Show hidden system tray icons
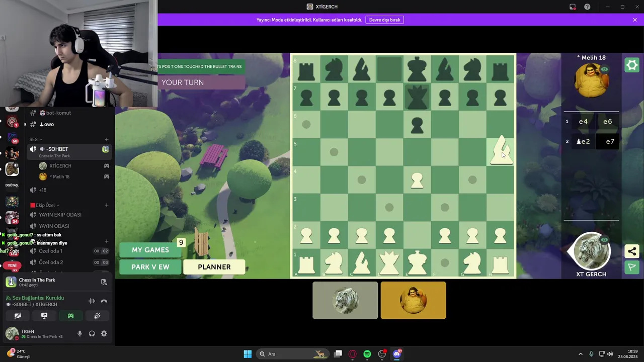 point(580,354)
